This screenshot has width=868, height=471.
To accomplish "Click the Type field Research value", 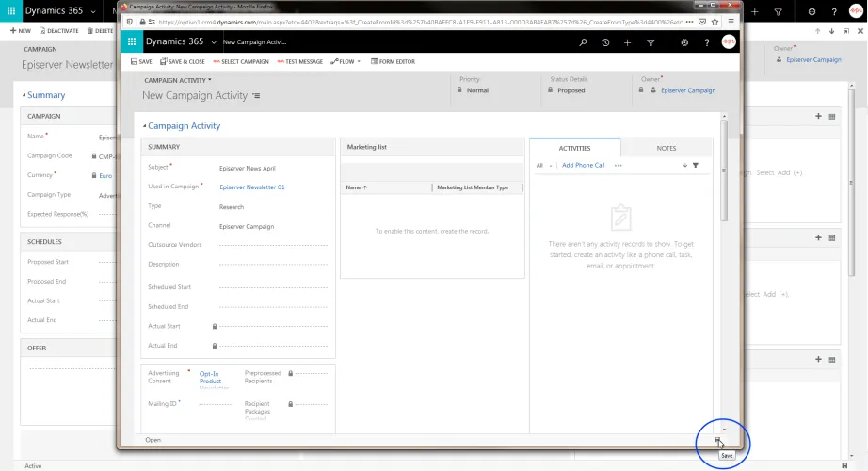I will click(x=232, y=206).
